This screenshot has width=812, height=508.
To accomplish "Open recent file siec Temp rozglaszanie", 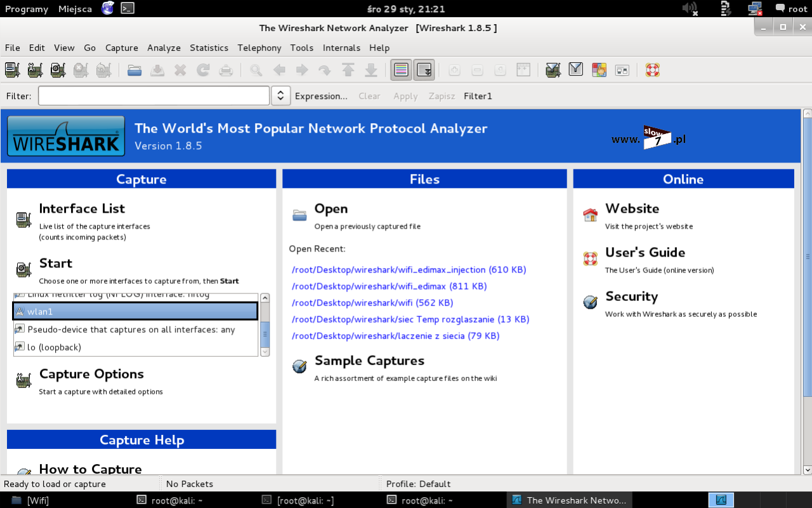I will [x=410, y=319].
